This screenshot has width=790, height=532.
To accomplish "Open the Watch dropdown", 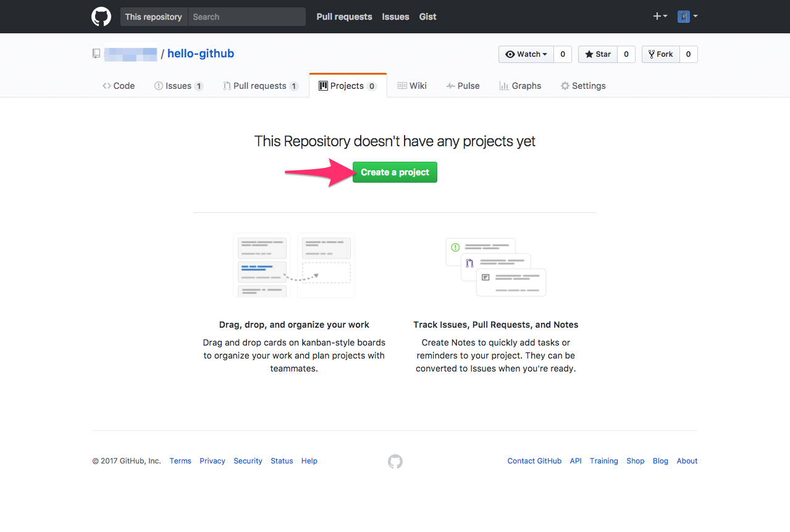I will pos(526,54).
